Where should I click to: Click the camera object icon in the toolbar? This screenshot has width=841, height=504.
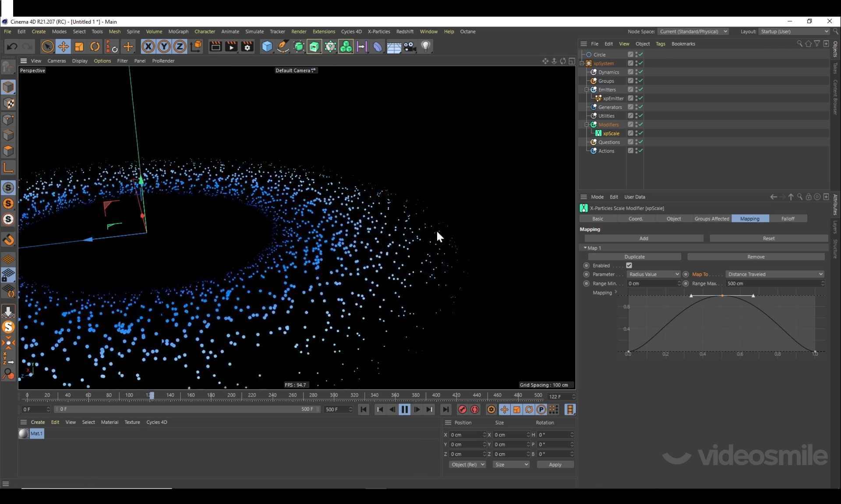[x=410, y=46]
